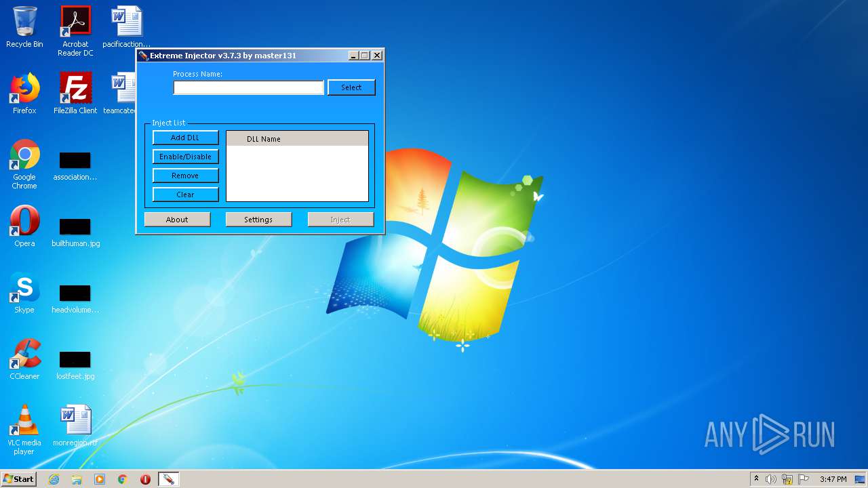Click the Enable/Disable button
Screen dimensions: 868x488
point(185,157)
